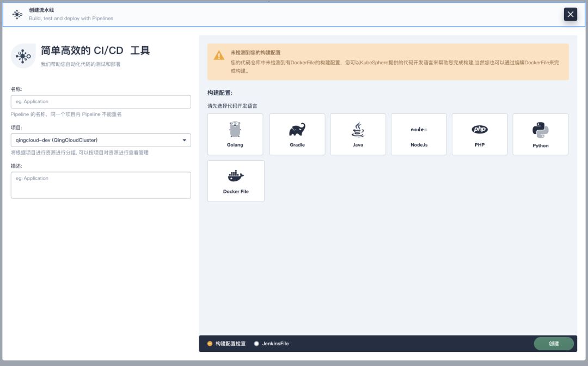Click the 简单高效的 CI/CD 工具 heading
Image resolution: width=588 pixels, height=366 pixels.
click(x=95, y=51)
